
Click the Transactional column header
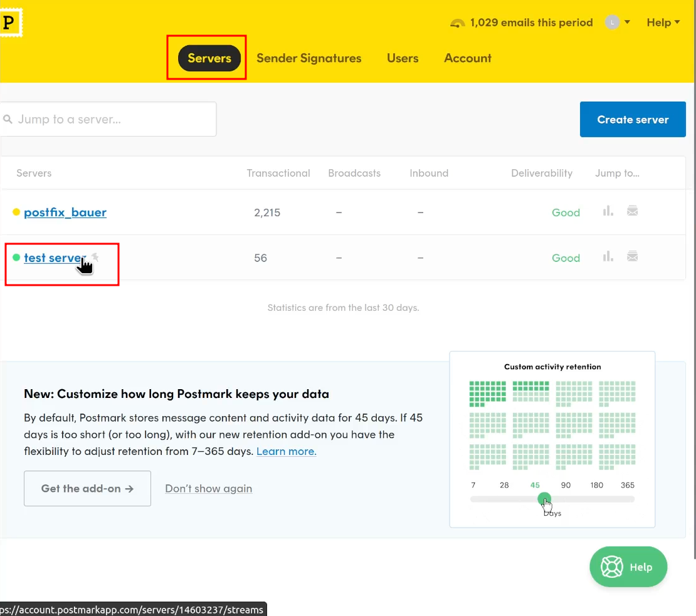pos(278,173)
